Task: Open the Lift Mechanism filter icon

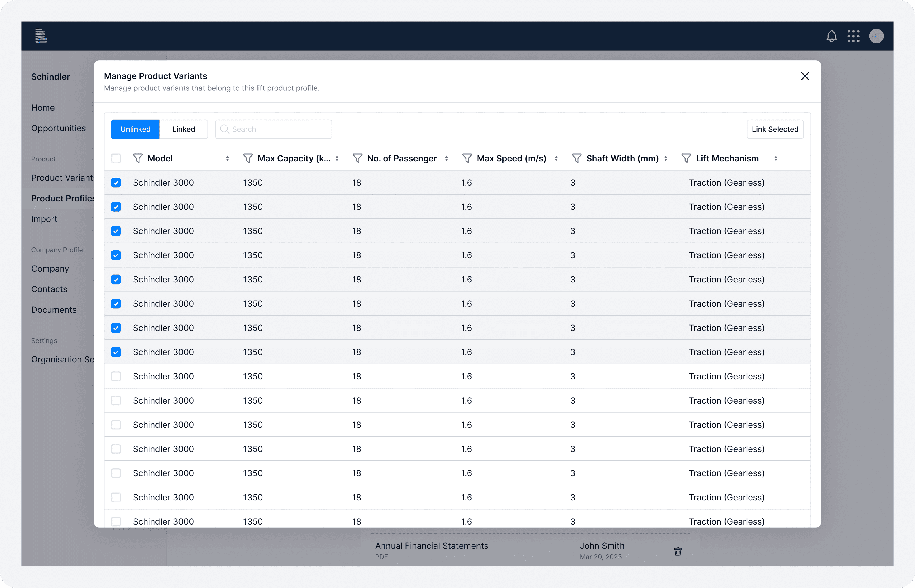Action: pos(686,159)
